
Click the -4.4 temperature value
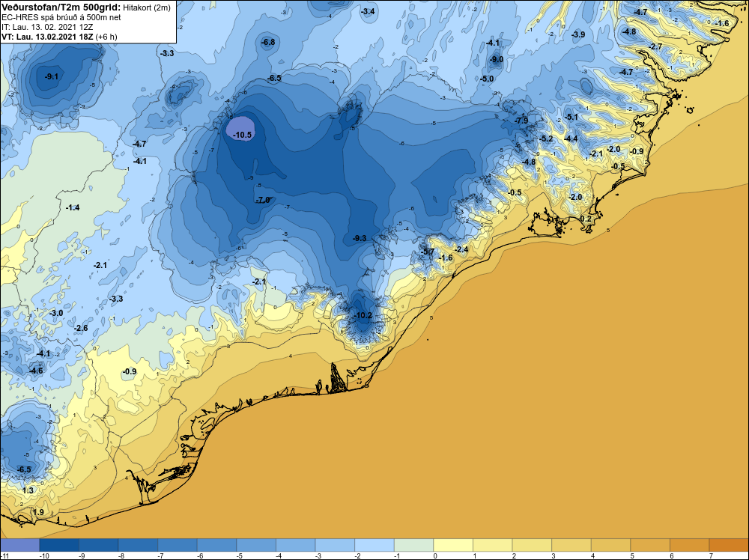point(571,139)
